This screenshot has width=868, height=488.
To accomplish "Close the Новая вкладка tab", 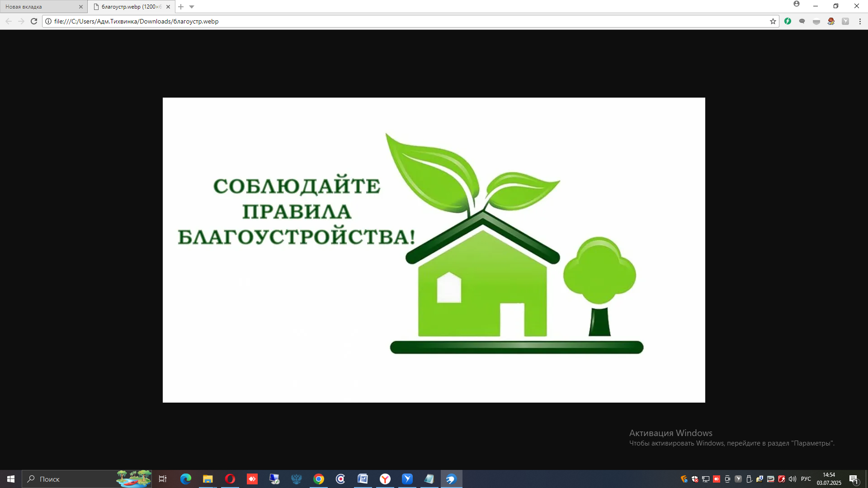I will click(x=81, y=7).
